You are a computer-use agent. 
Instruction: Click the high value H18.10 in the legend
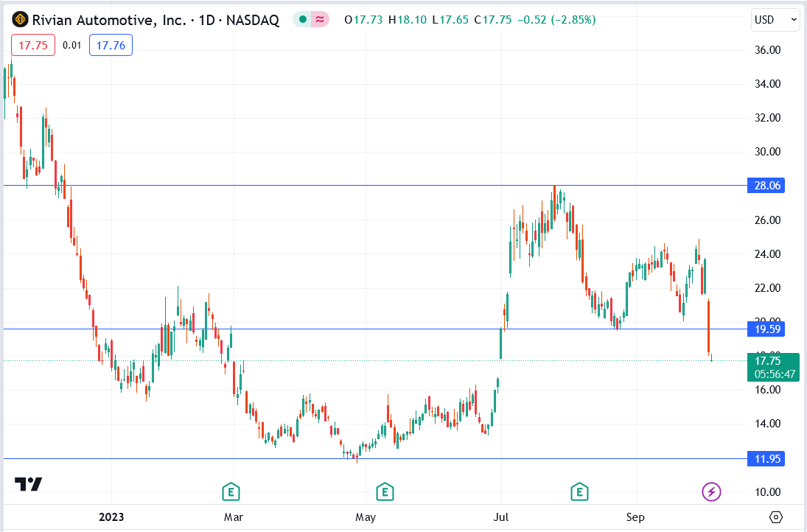[x=408, y=20]
